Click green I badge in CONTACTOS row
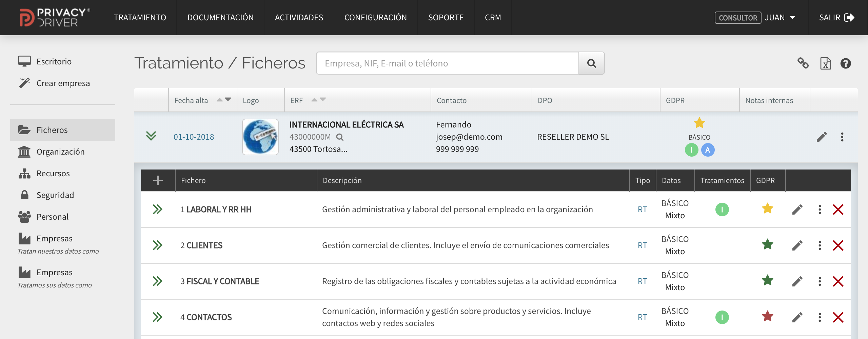The image size is (868, 339). tap(722, 317)
